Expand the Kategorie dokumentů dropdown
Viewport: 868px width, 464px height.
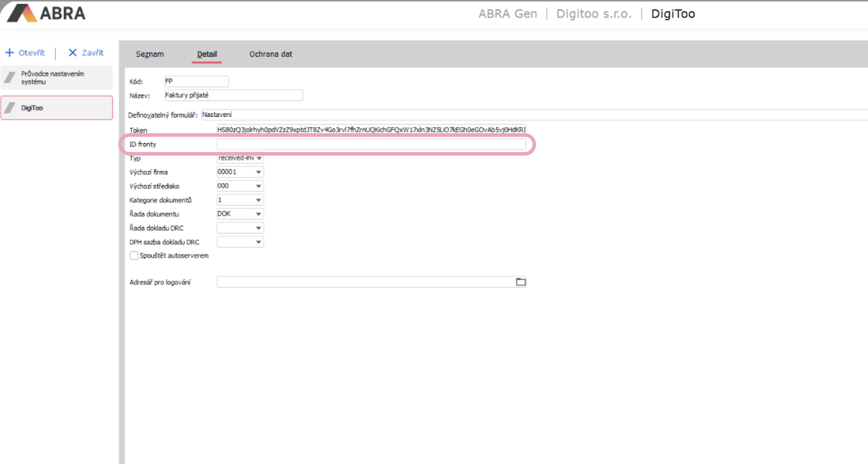click(258, 200)
